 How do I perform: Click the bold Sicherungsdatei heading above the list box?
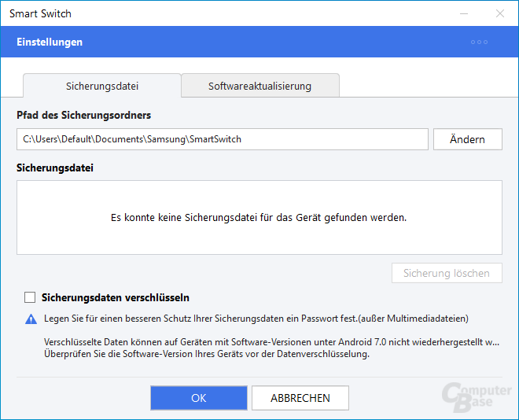(x=55, y=168)
